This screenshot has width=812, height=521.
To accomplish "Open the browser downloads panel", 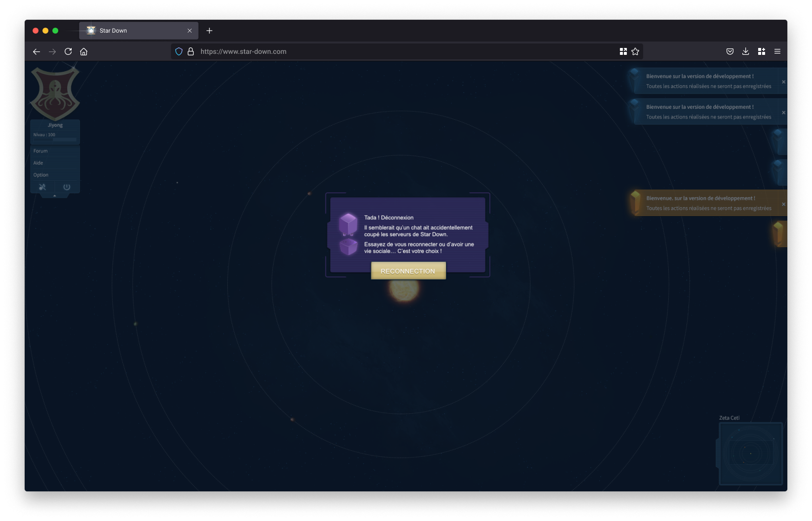I will pyautogui.click(x=745, y=51).
